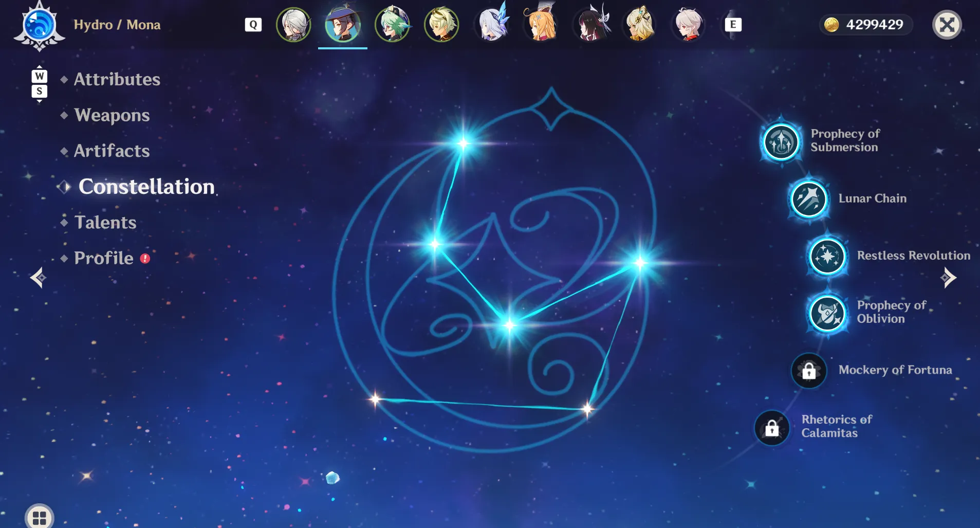
Task: Click the Hydro / Mona title text
Action: click(117, 25)
